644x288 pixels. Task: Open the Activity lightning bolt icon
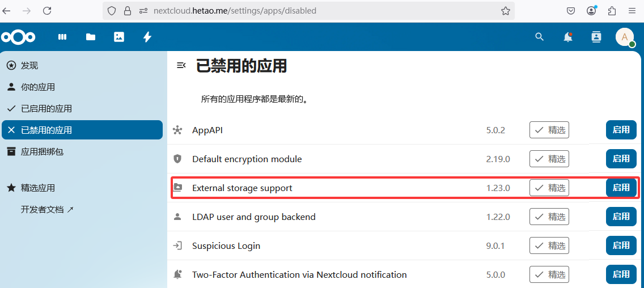tap(147, 37)
